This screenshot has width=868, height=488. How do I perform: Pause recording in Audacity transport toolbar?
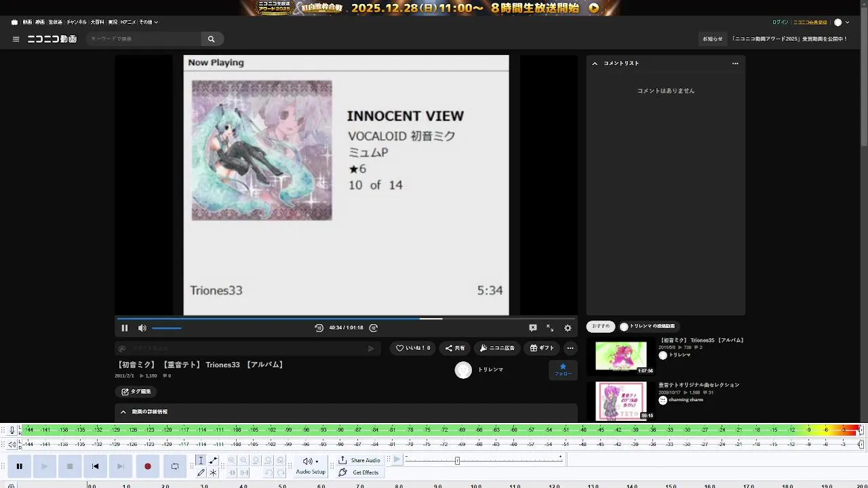19,466
